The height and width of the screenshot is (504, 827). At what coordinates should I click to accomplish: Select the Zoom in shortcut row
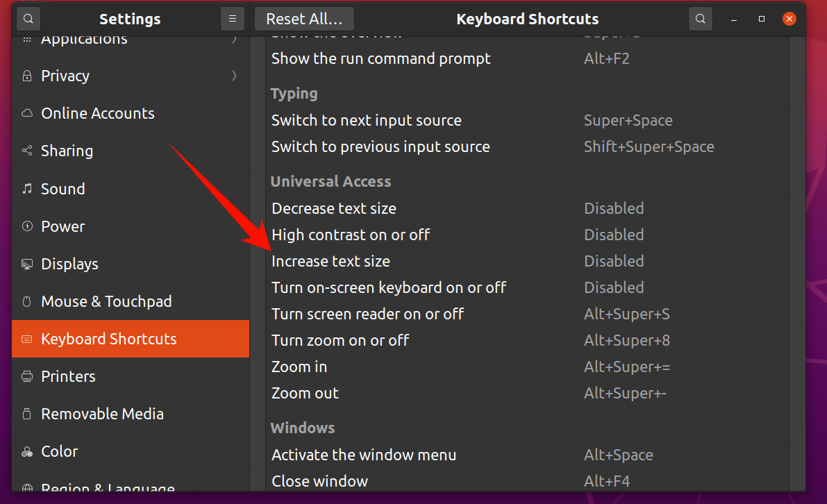coord(527,367)
